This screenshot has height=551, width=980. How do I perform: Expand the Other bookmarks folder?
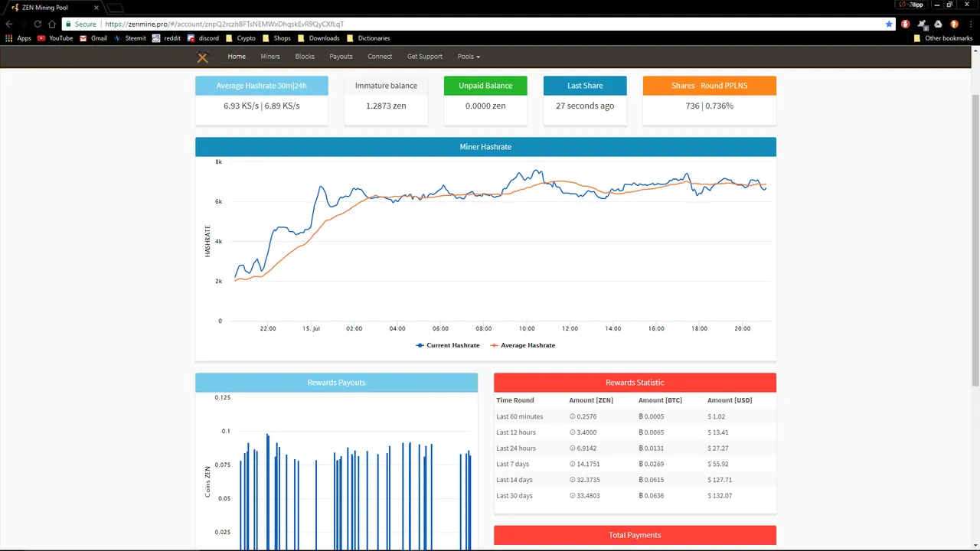(x=943, y=38)
